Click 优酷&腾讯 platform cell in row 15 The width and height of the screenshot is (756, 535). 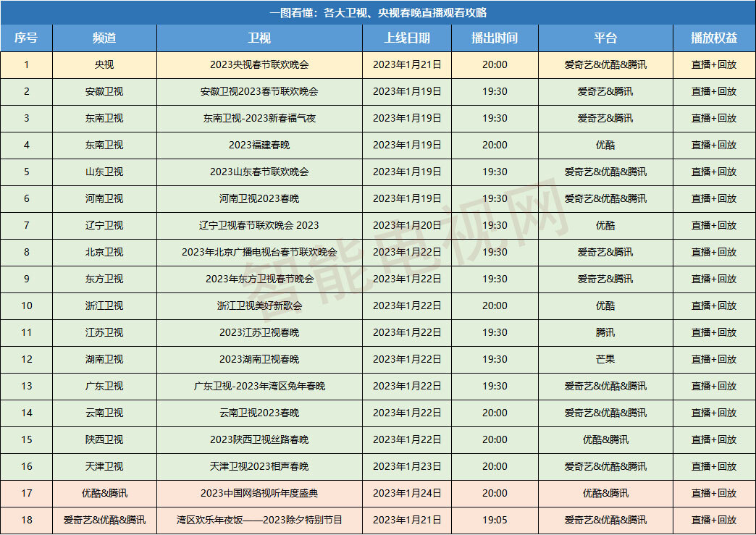pos(605,439)
